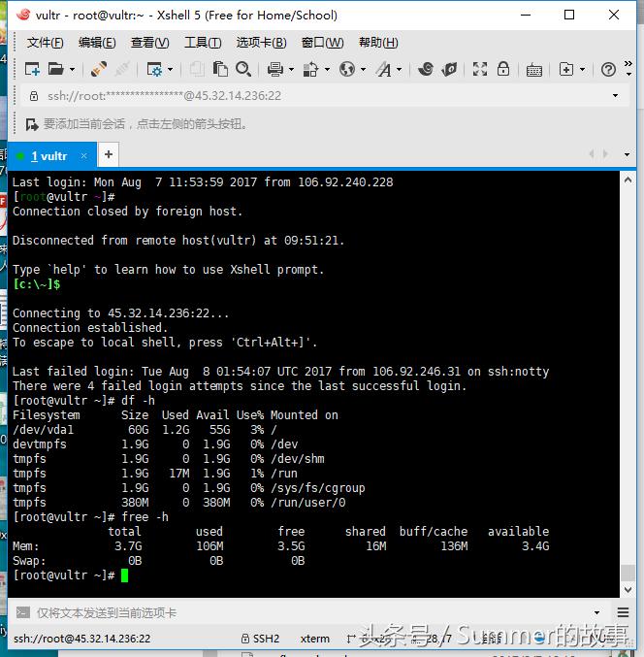644x657 pixels.
Task: Expand the compose bar dropdown arrow
Action: click(596, 613)
